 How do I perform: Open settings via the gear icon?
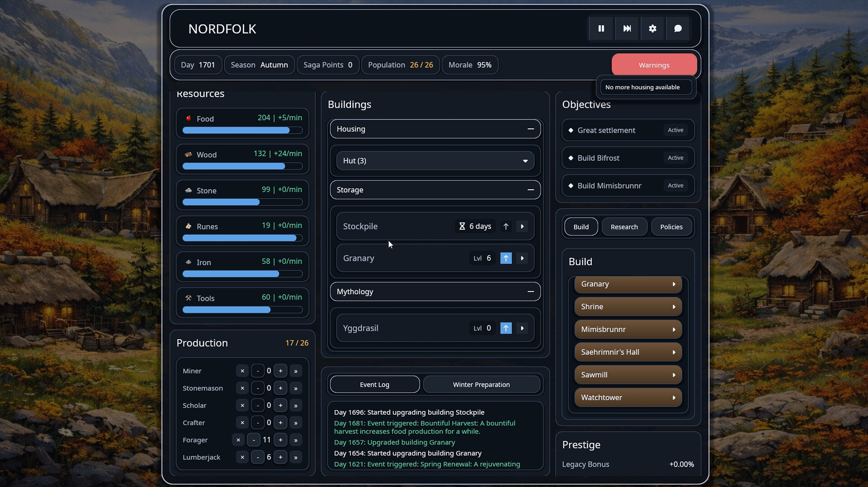pos(652,28)
